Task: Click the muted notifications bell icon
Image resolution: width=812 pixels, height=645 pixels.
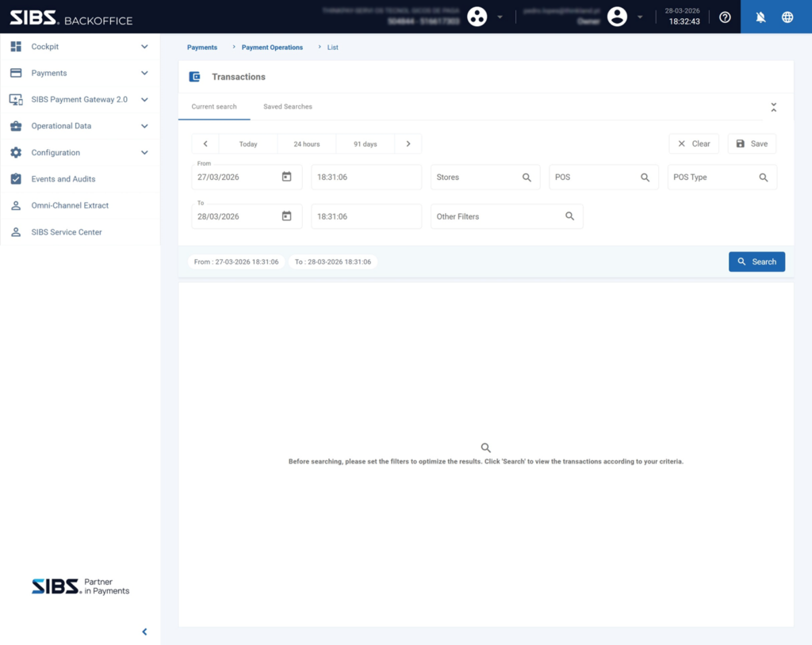Action: (x=760, y=17)
